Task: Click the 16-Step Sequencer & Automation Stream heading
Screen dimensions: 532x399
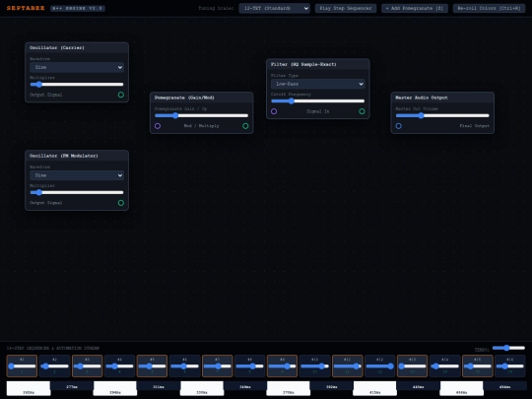Action: click(53, 348)
